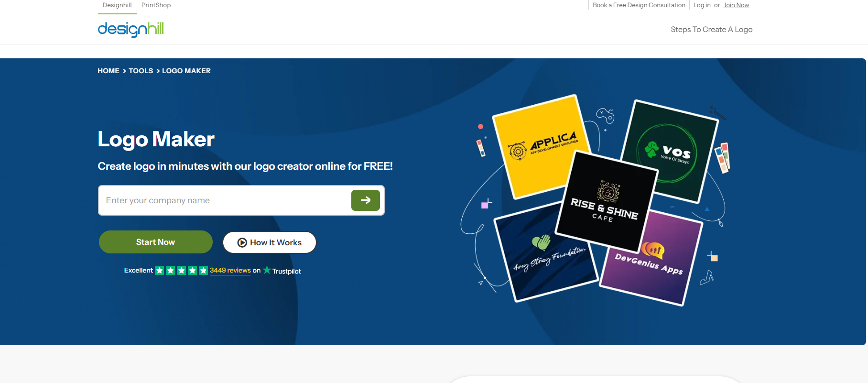
Task: Click Join Now link
Action: (x=736, y=5)
